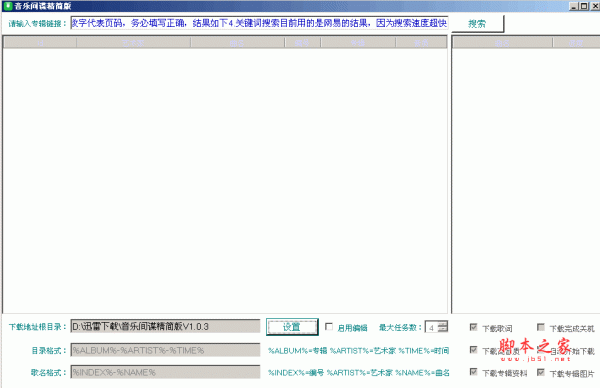Click the 请输入专辑链接 label
Viewport: 600px width, 388px height.
(38, 24)
